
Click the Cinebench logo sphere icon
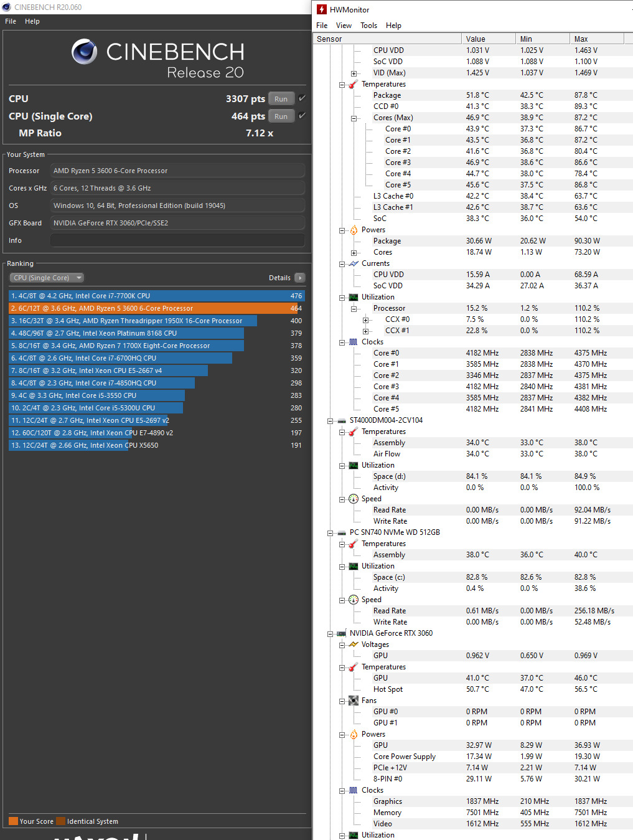coord(84,52)
